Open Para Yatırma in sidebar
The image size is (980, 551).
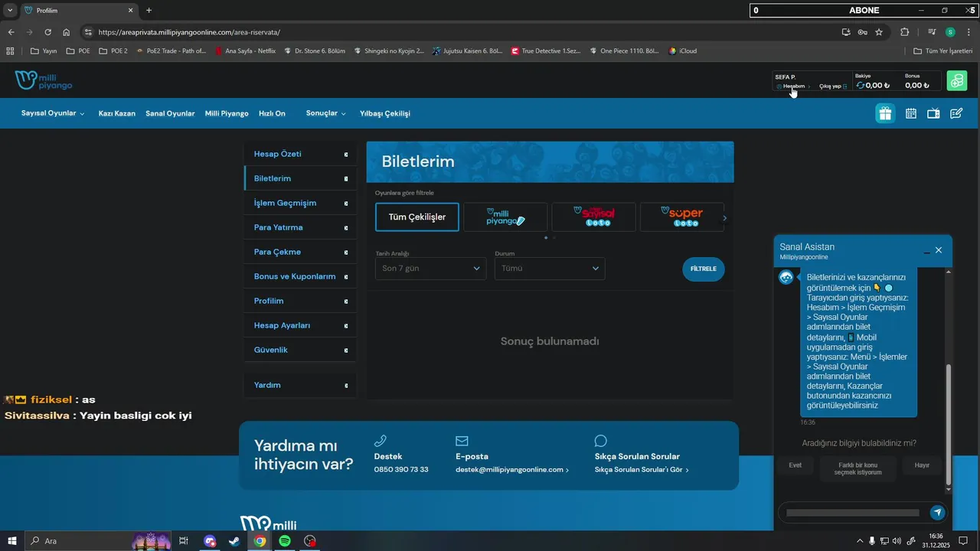(x=300, y=227)
